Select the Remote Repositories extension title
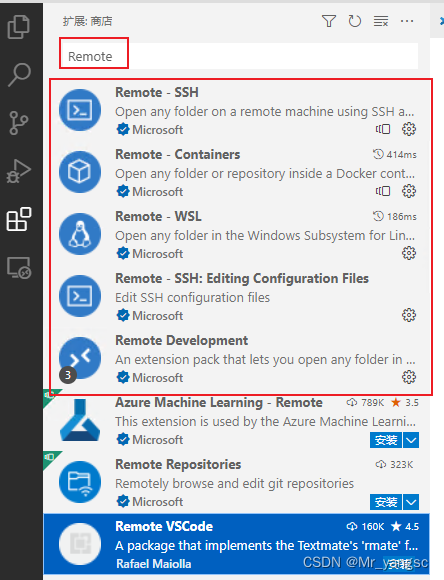Screen dimensions: 444x580 [x=178, y=464]
